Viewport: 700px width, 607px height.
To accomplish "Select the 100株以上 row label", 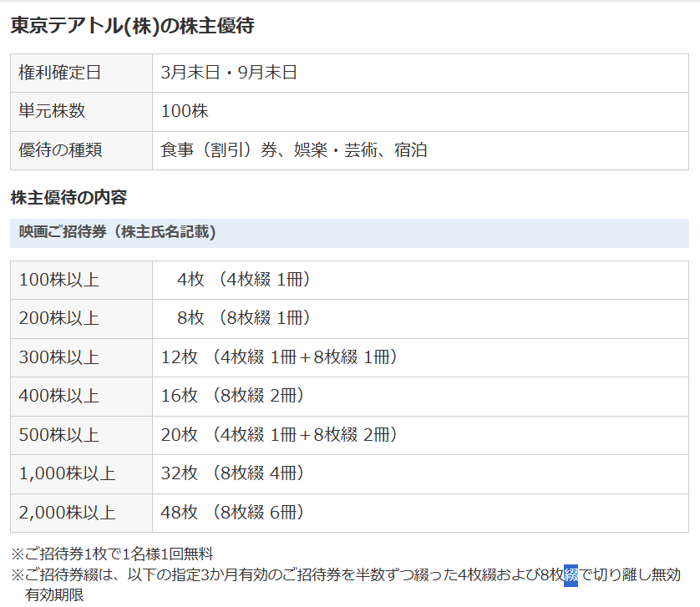I will (x=58, y=280).
